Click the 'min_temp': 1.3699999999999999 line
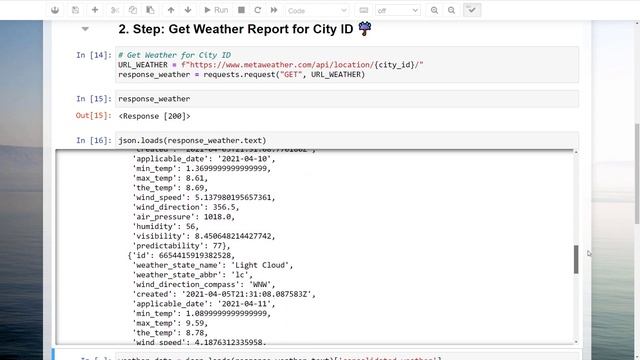 (x=202, y=169)
